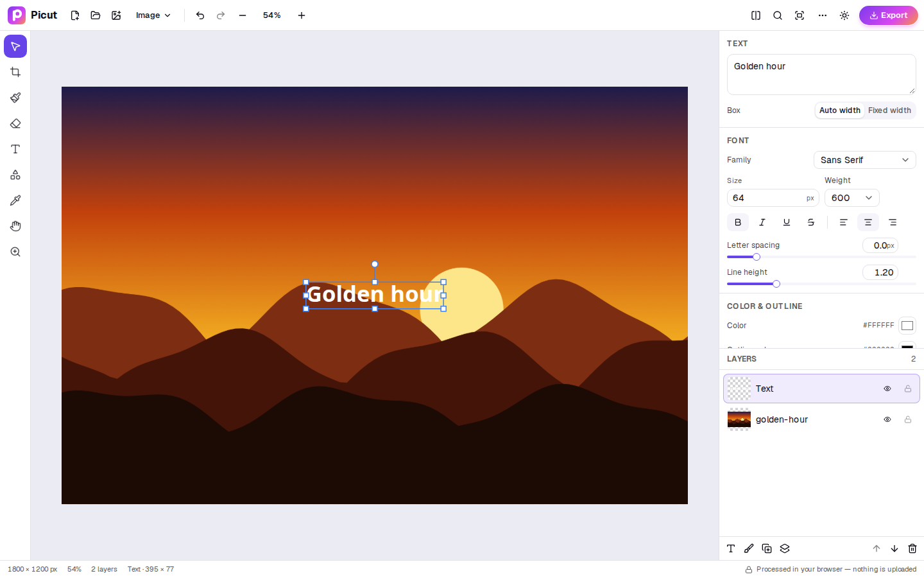924x578 pixels.
Task: Add paint layer from layers footer
Action: pos(749,548)
